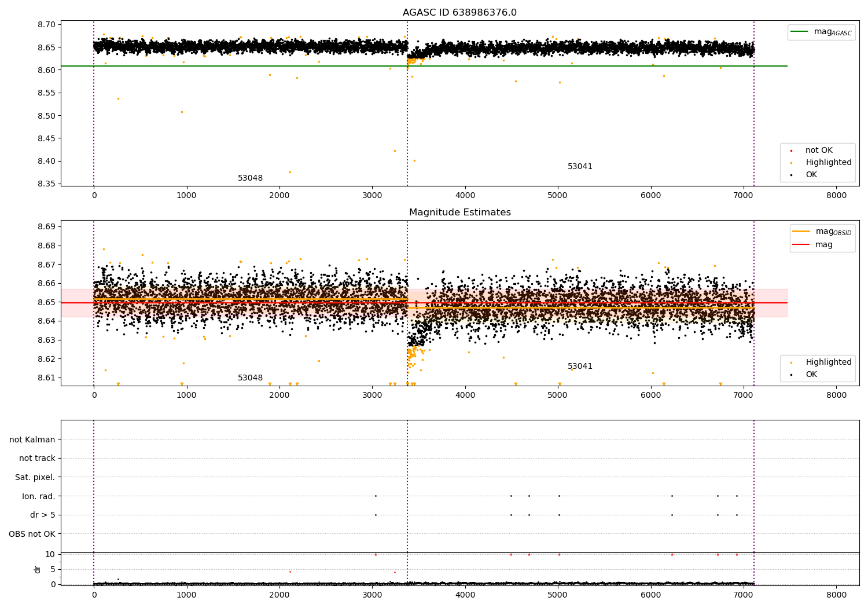Viewport: 868px width, 608px height.
Task: Click the 'not Kalman' row label
Action: 32,439
